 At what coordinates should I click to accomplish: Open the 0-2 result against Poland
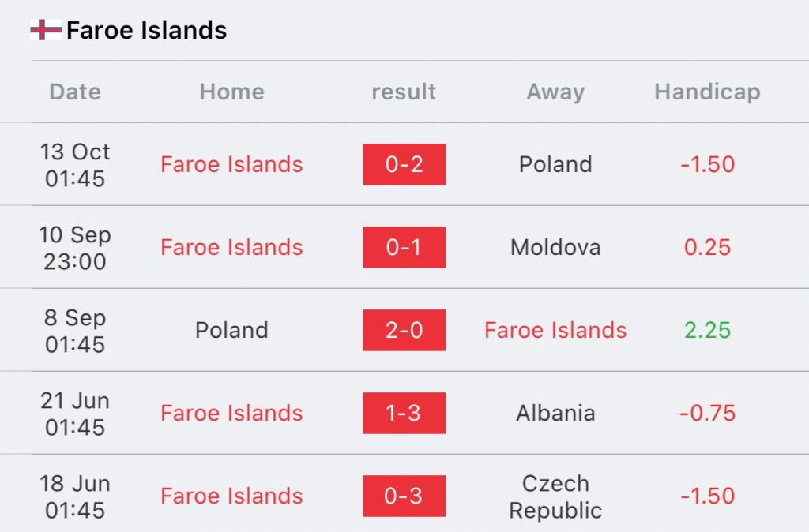pos(404,164)
